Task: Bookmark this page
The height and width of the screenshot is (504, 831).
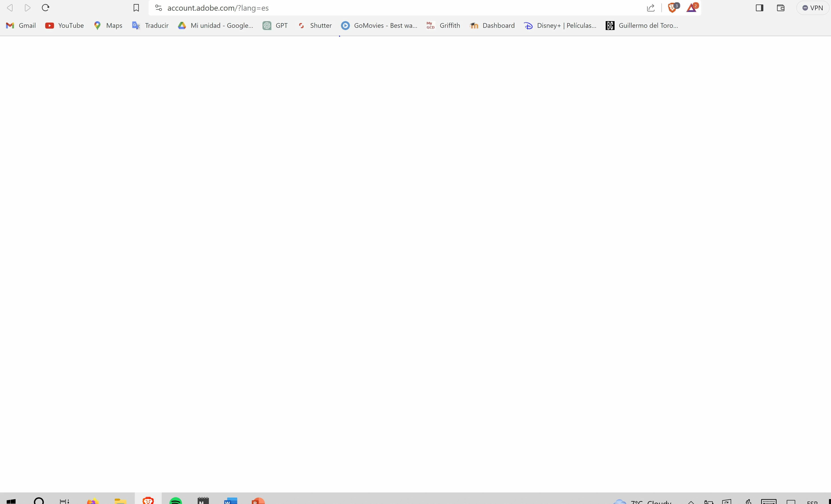Action: 136,8
